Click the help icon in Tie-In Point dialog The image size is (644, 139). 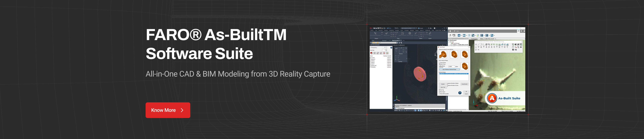(460, 93)
